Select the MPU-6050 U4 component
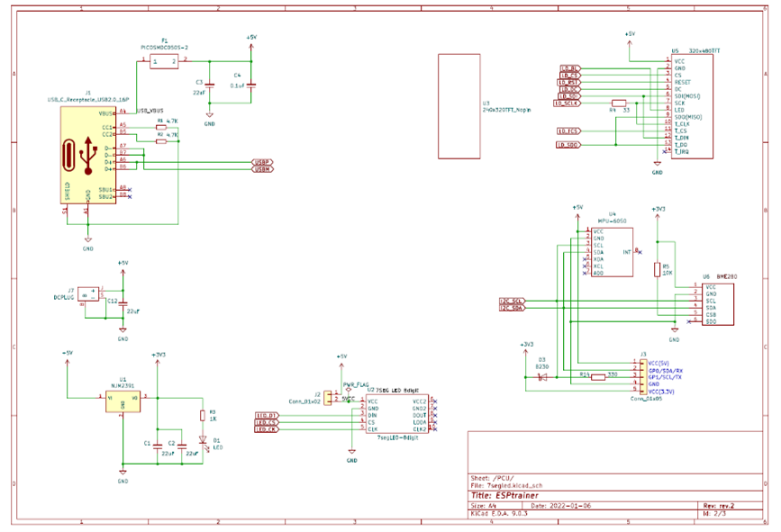The height and width of the screenshot is (532, 781). click(612, 251)
